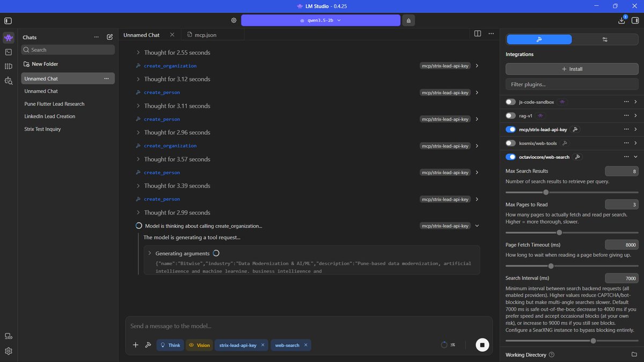Open the My Models library icon
Viewport: 644px width, 362px height.
click(8, 67)
